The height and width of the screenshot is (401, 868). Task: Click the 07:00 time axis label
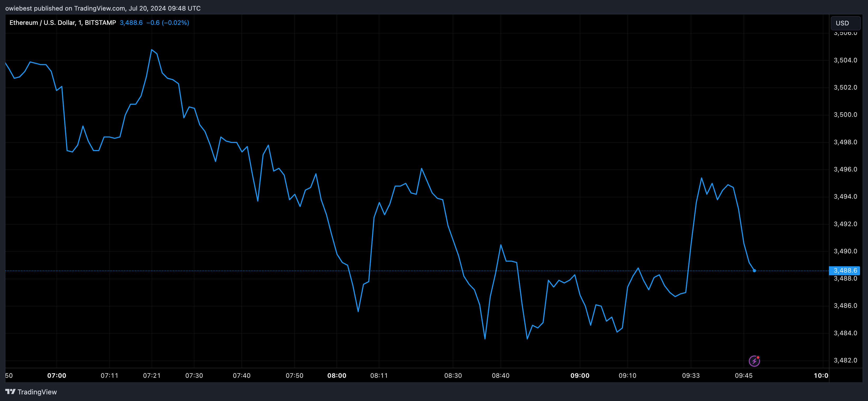pyautogui.click(x=57, y=375)
